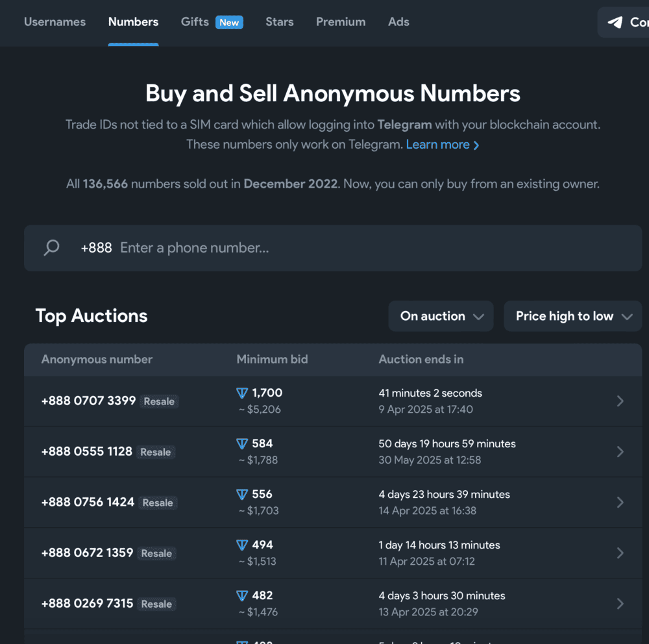The image size is (649, 644).
Task: Open the Usernames tab
Action: (55, 22)
